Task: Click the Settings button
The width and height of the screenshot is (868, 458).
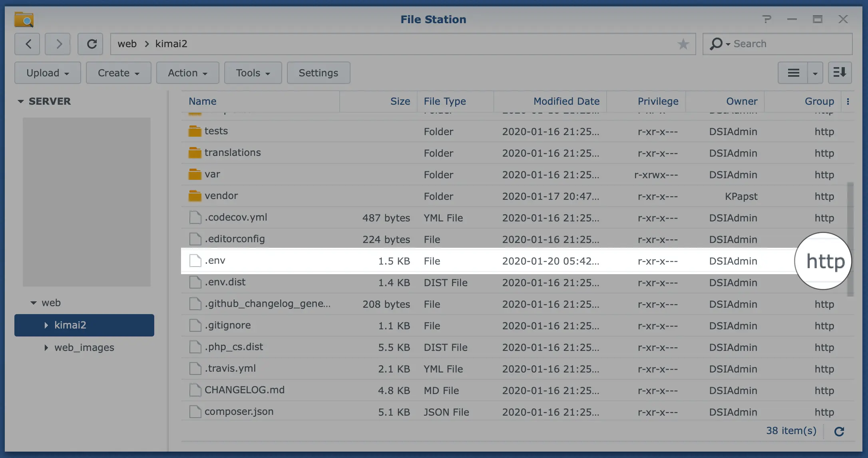Action: pyautogui.click(x=318, y=73)
